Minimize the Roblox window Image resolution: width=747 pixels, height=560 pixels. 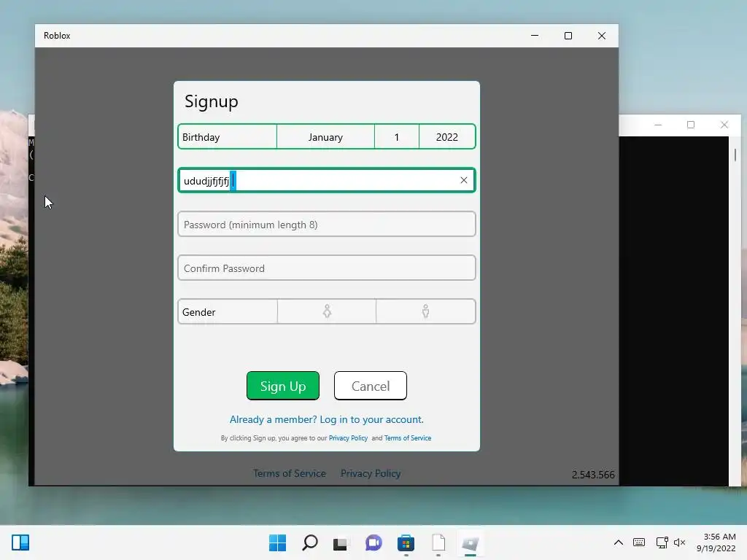535,36
